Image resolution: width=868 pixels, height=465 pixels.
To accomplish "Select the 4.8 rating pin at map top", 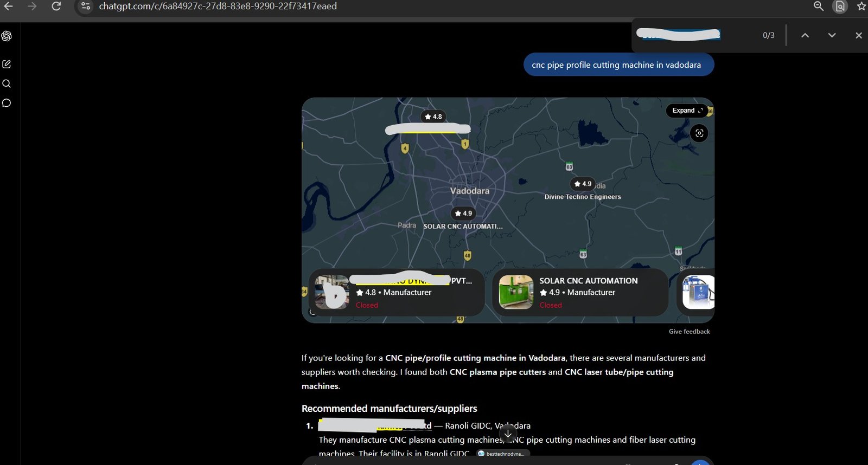I will point(433,117).
